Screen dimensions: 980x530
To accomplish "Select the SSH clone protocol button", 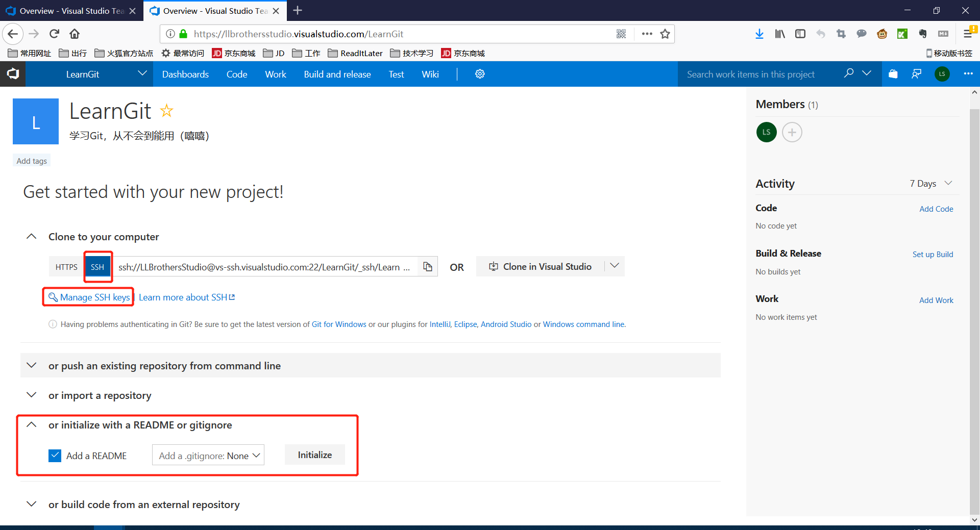I will (x=97, y=267).
